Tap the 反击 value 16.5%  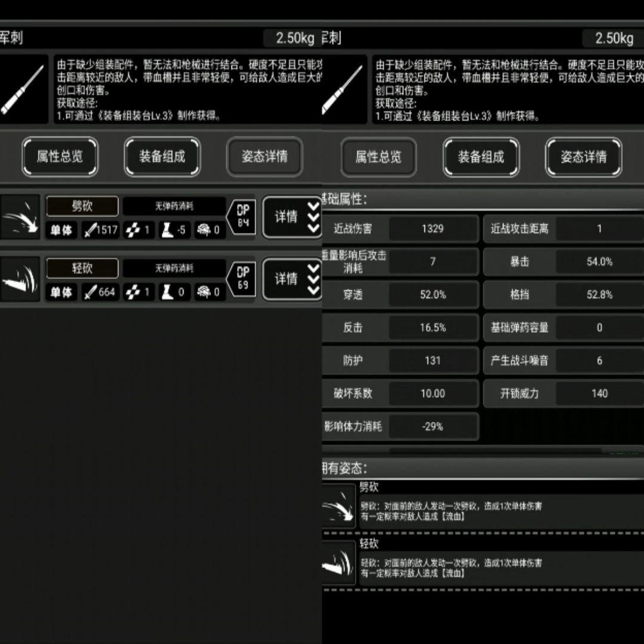point(432,327)
